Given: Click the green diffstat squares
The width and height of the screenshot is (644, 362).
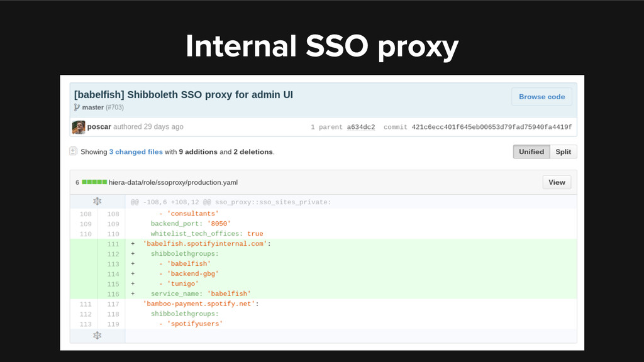Looking at the screenshot, I should click(94, 182).
